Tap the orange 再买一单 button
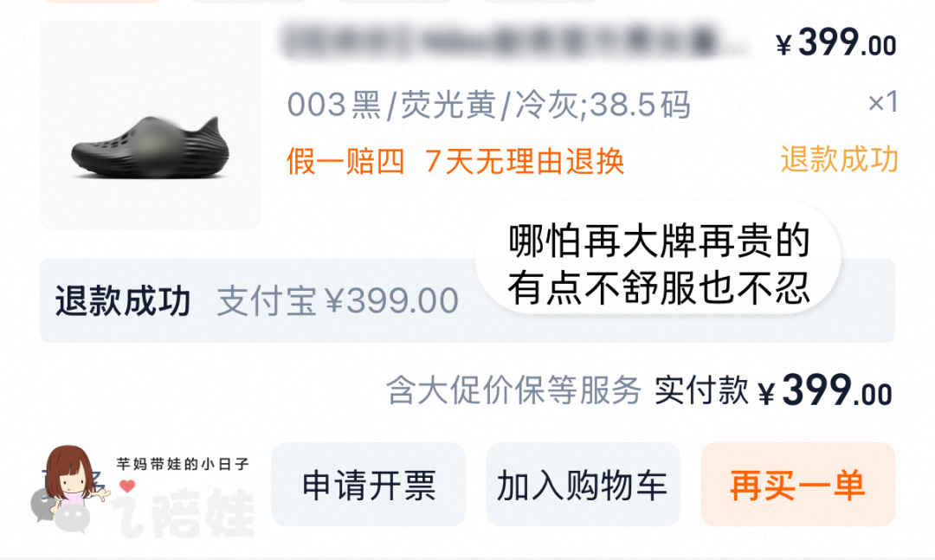935x560 pixels. [798, 484]
